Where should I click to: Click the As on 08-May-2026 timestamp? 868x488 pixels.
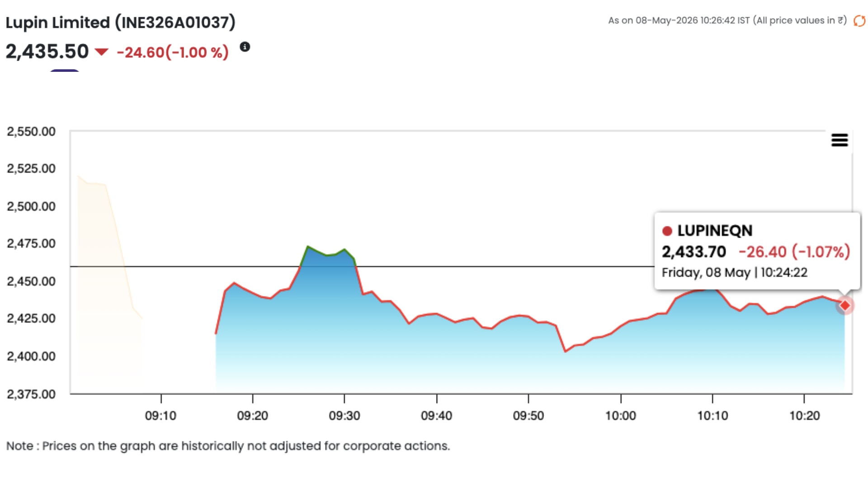point(727,20)
